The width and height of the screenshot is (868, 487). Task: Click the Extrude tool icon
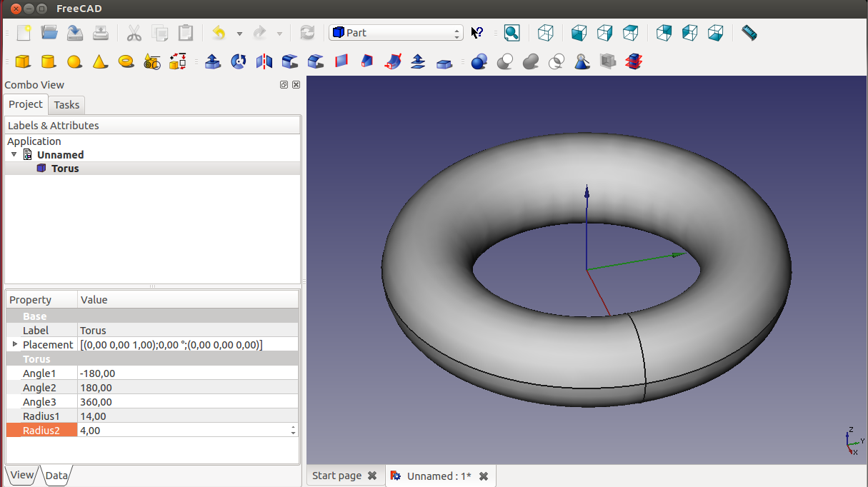point(212,62)
